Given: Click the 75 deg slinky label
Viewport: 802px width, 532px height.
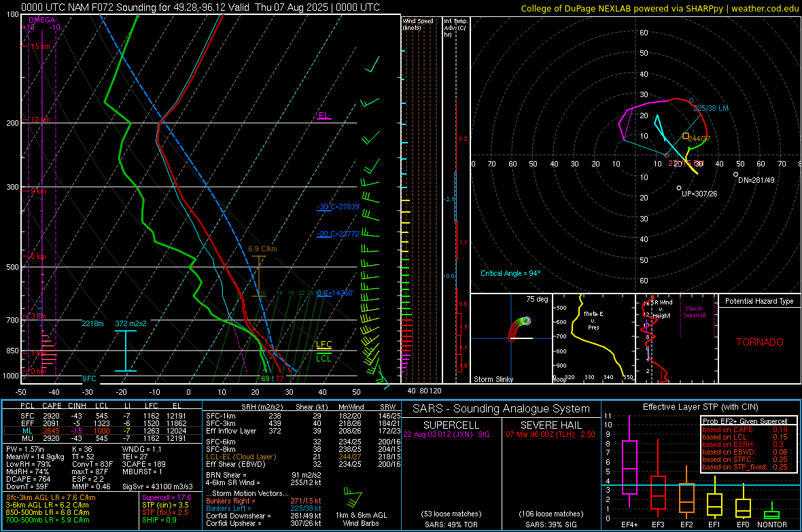Looking at the screenshot, I should tap(537, 299).
